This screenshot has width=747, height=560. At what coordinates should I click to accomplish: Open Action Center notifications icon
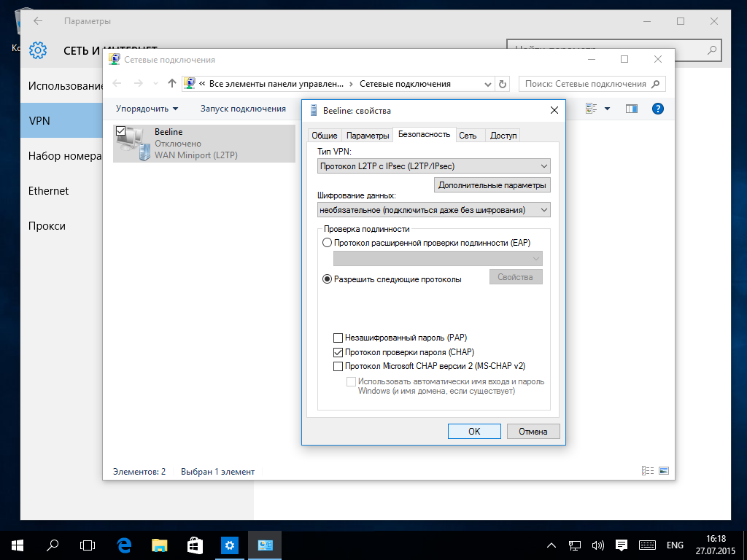[621, 545]
